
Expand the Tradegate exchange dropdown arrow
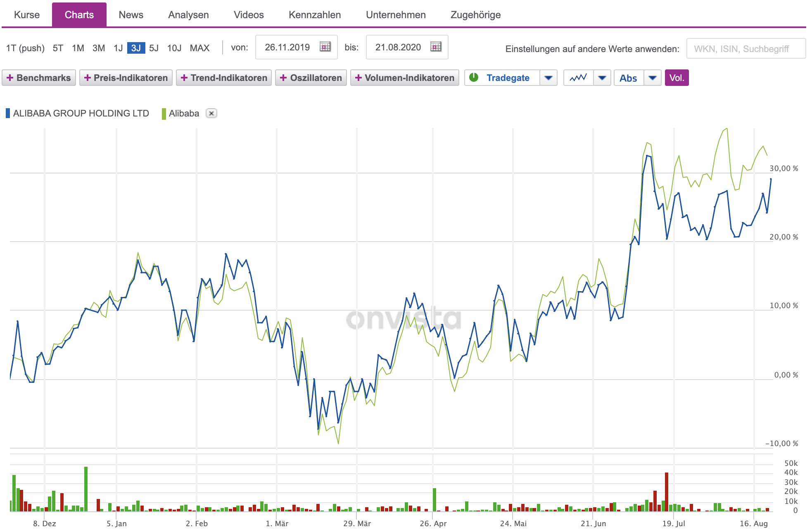tap(548, 78)
